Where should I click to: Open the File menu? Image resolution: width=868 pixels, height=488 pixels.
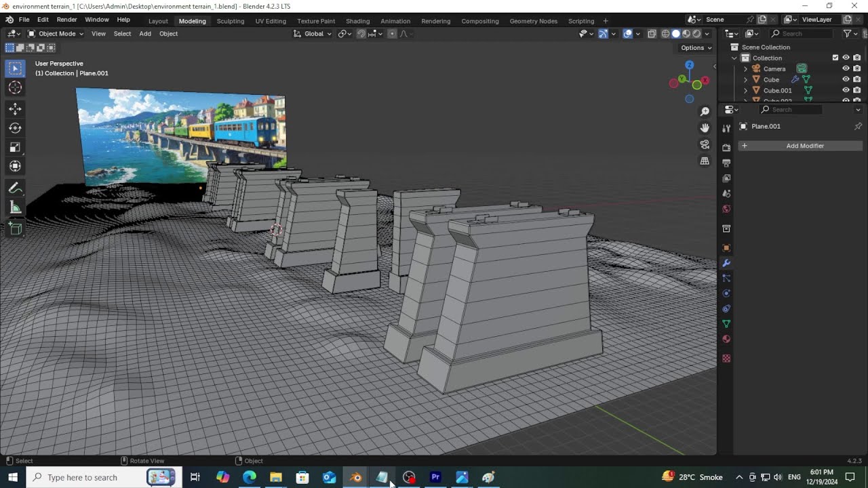click(x=24, y=20)
